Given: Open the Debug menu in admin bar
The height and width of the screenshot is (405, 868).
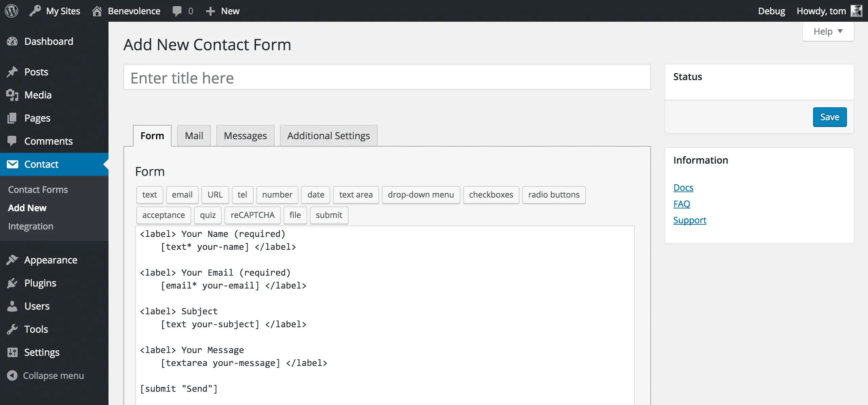Looking at the screenshot, I should (x=771, y=11).
